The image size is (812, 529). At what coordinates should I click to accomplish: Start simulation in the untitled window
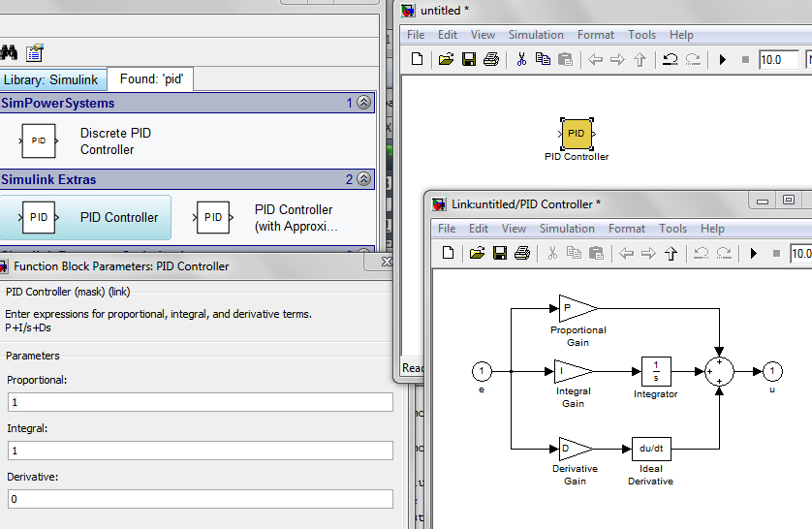click(723, 59)
